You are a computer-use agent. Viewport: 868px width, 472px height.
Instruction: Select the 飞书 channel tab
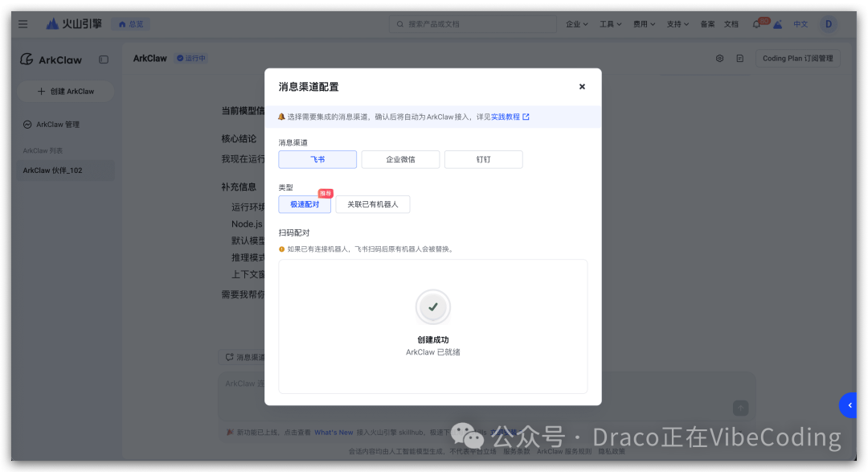(x=317, y=159)
